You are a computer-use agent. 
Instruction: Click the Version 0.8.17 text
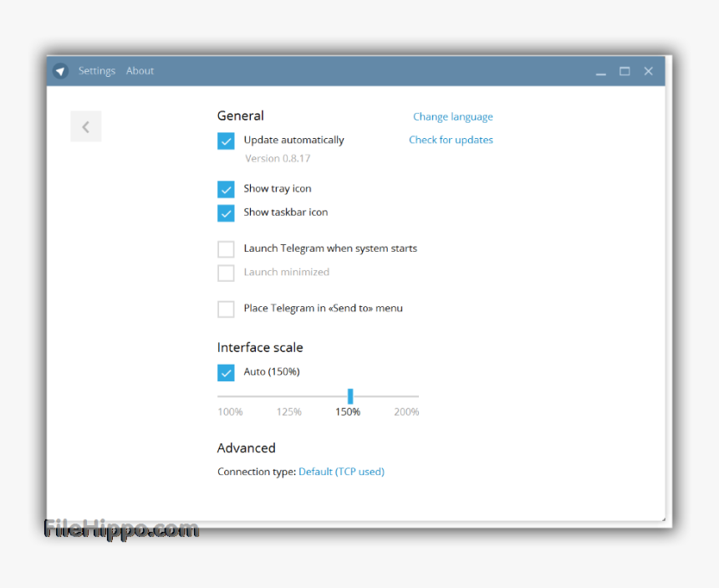tap(278, 158)
